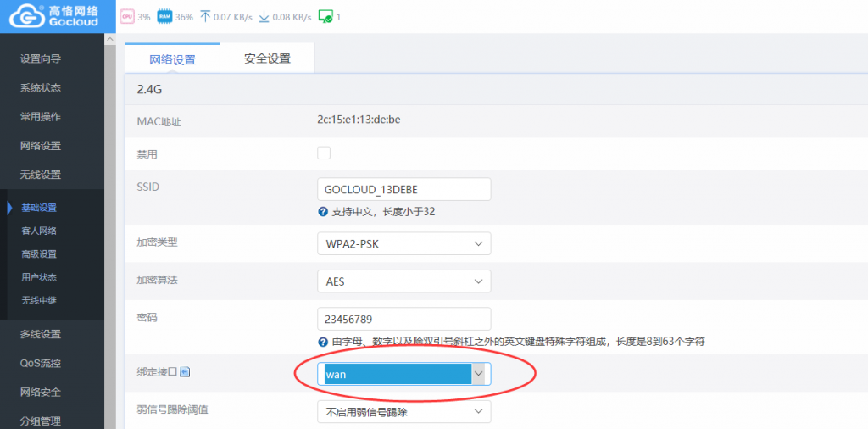Screen dimensions: 868x429
Task: Click the 0.07 KB/s upload rate
Action: [x=232, y=17]
